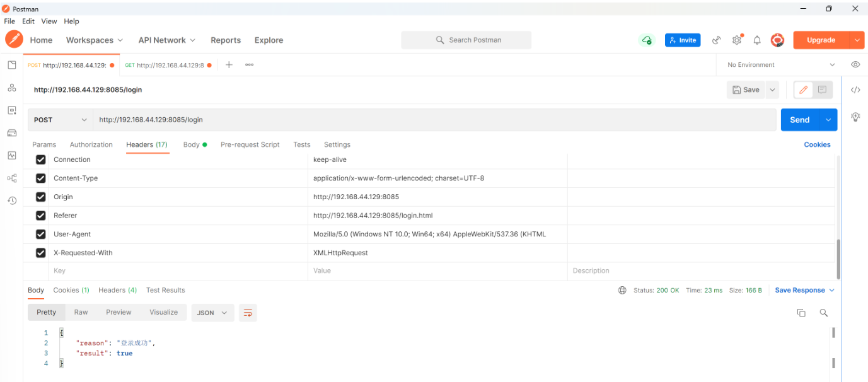The width and height of the screenshot is (868, 382).
Task: Open the request Settings tab
Action: point(337,144)
